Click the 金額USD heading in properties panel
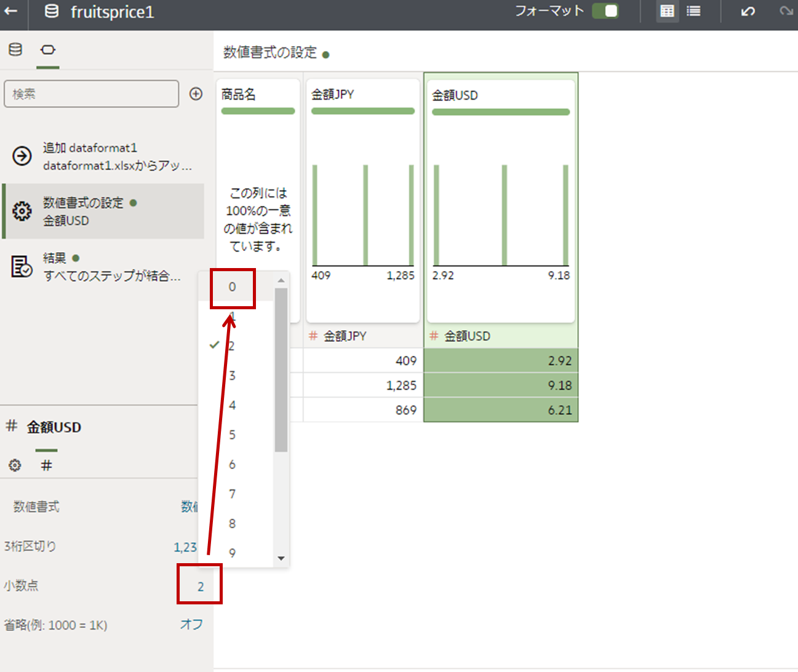 pos(54,427)
